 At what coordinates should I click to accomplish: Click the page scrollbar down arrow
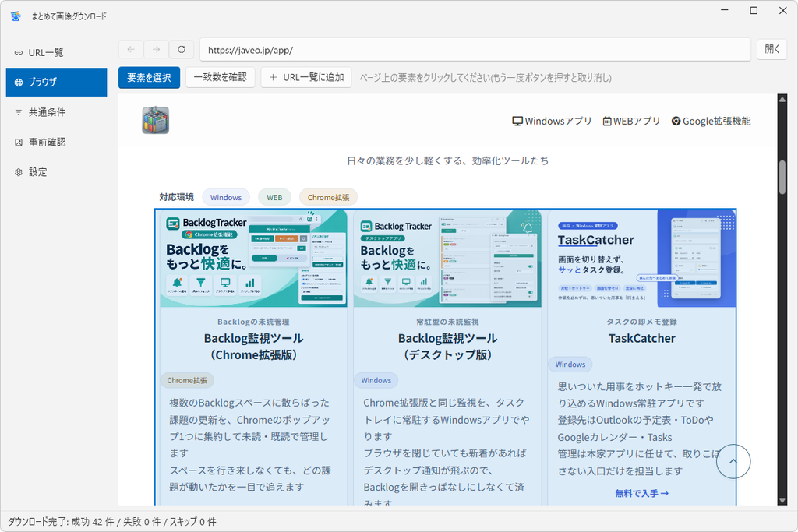pyautogui.click(x=782, y=501)
